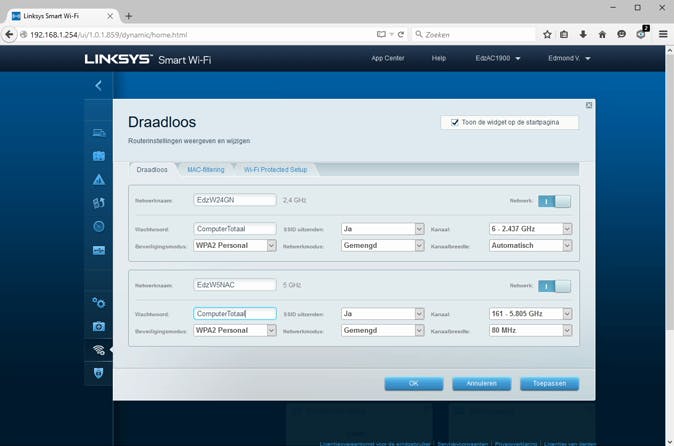Image resolution: width=674 pixels, height=446 pixels.
Task: Open the 5 GHz Kanaalbreedte dropdown showing 80 MHz
Action: coord(532,330)
